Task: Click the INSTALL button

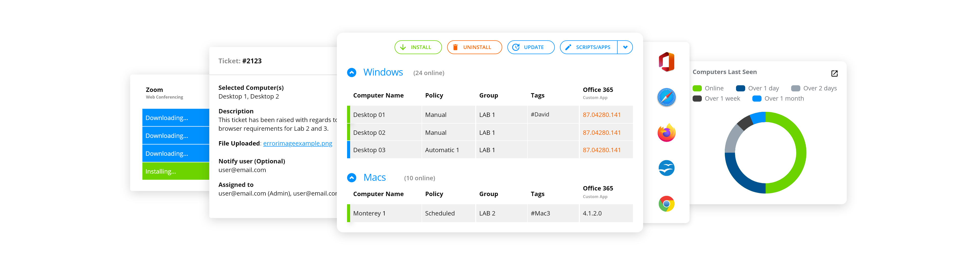Action: [x=418, y=47]
